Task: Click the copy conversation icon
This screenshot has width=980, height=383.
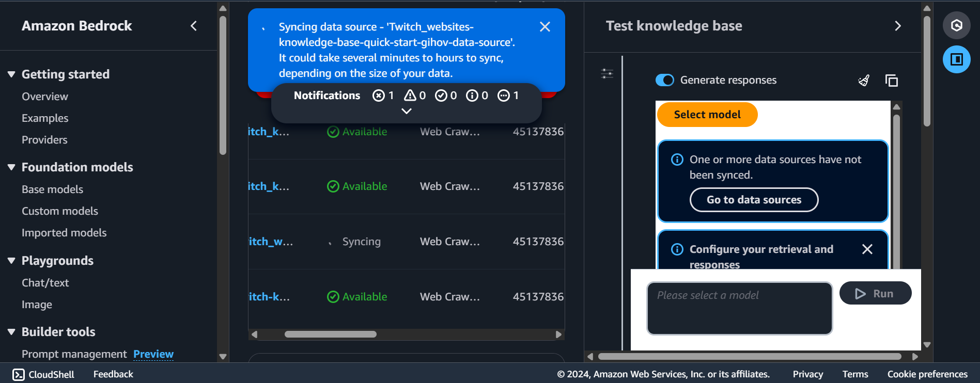Action: click(x=892, y=81)
